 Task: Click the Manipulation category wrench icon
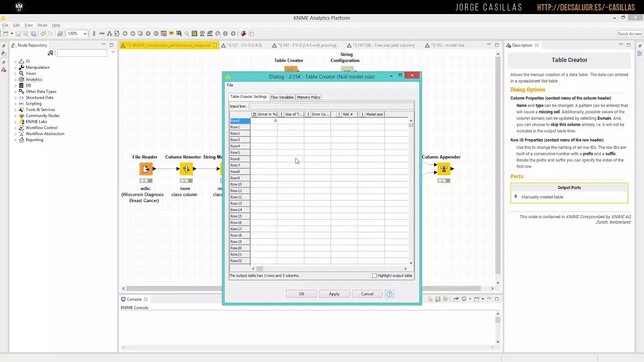(21, 67)
